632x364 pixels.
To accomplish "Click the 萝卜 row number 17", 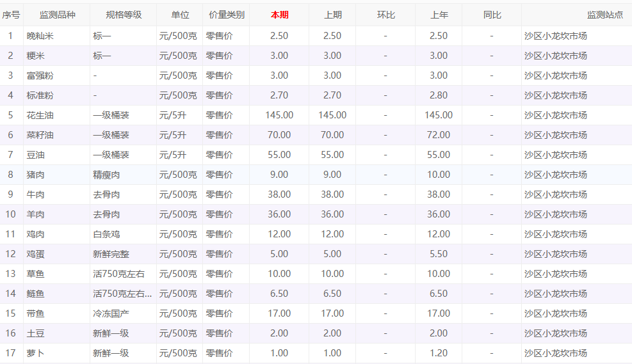I will (x=11, y=353).
